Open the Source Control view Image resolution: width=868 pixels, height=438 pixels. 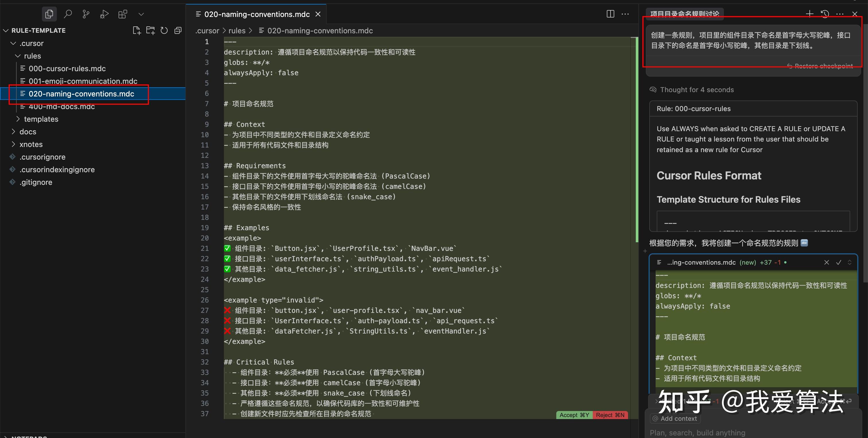coord(86,14)
